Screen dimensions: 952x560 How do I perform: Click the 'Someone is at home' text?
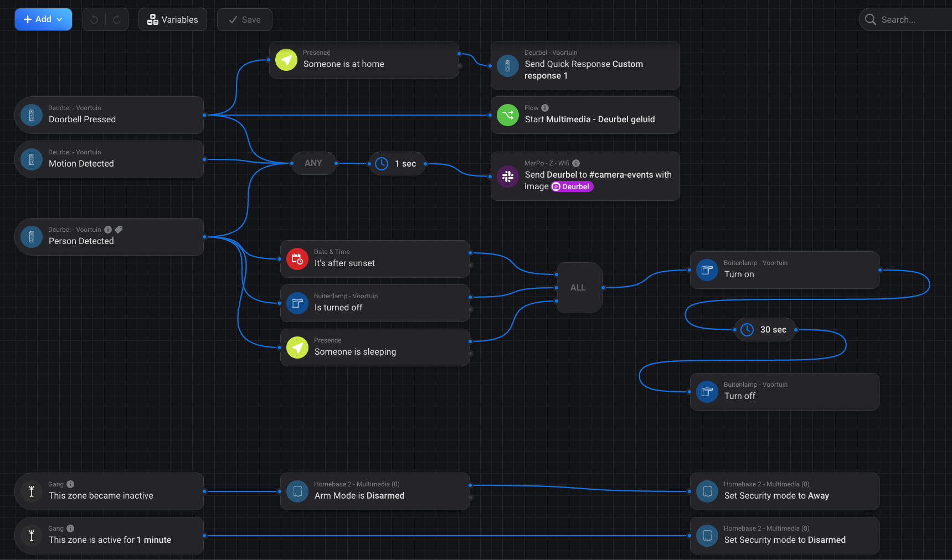[344, 64]
